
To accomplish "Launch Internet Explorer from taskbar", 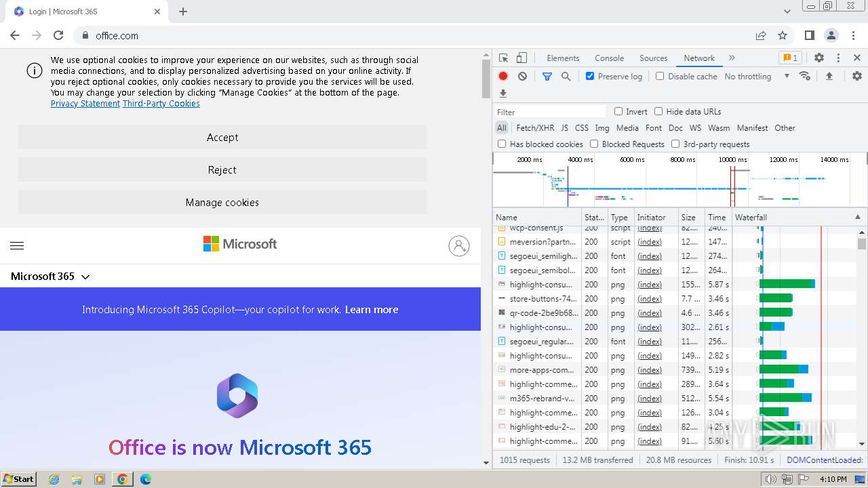I will pos(54,479).
